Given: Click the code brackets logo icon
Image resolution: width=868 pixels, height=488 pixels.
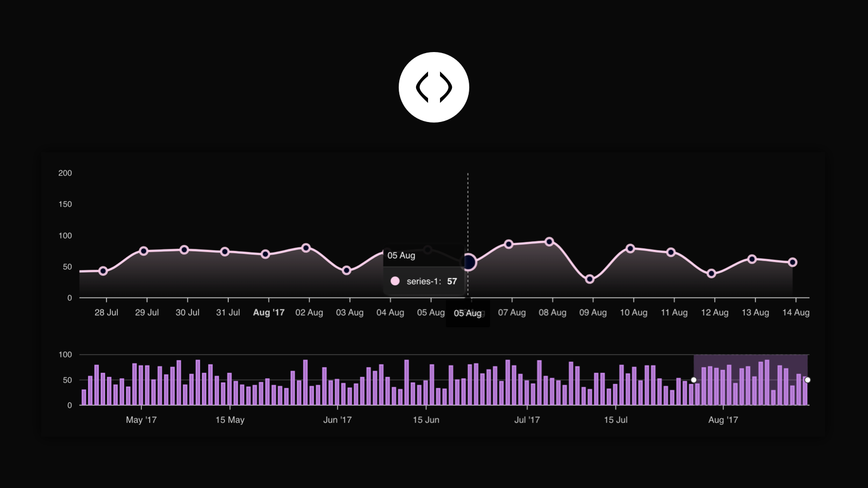Looking at the screenshot, I should [433, 88].
